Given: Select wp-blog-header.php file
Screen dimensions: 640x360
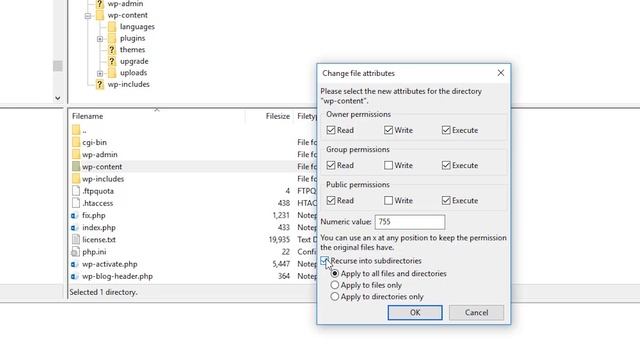Looking at the screenshot, I should (193, 276).
